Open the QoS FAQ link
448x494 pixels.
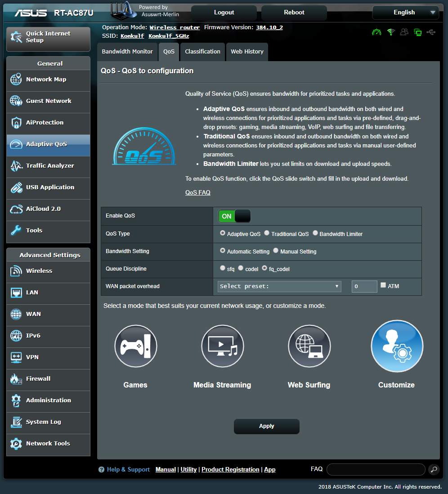(197, 192)
